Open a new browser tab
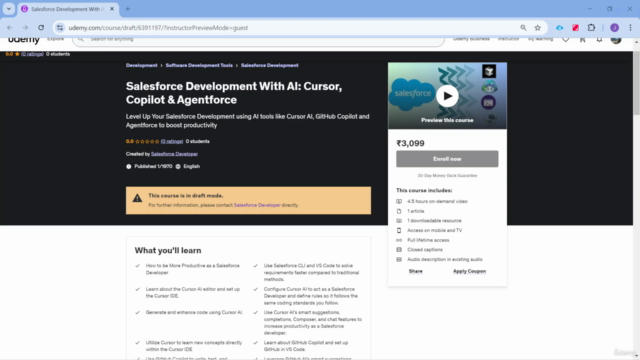This screenshot has width=640, height=360. (x=128, y=9)
